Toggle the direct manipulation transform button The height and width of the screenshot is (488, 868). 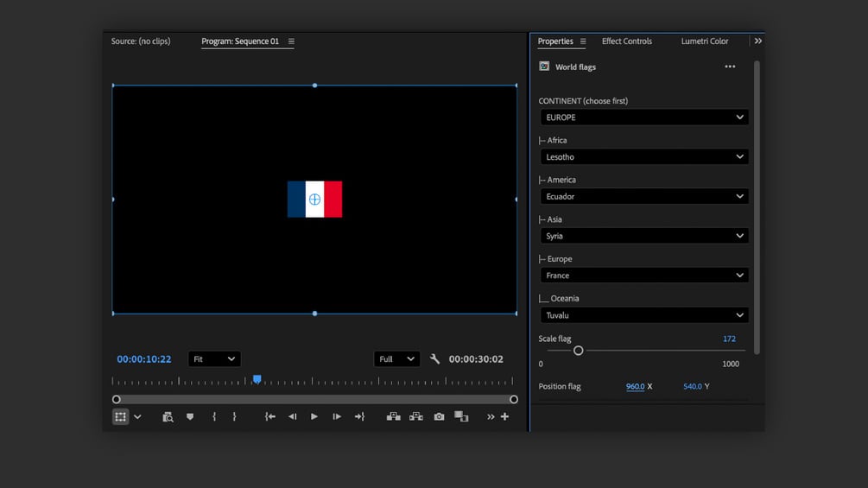[120, 416]
